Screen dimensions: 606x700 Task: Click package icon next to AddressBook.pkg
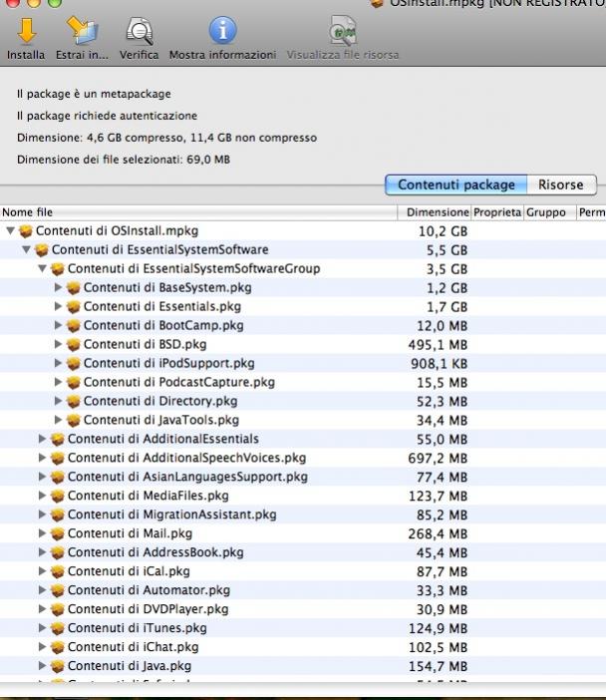click(x=58, y=552)
